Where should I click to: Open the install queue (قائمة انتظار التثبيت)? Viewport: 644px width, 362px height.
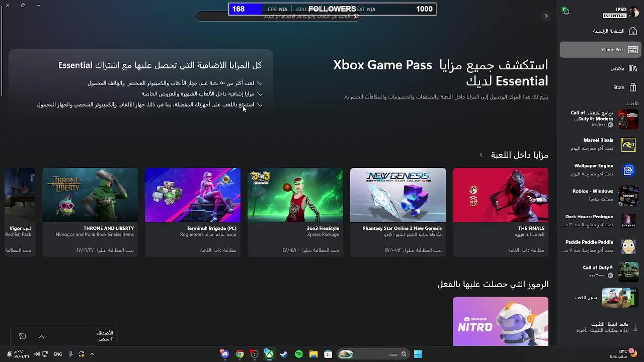[601, 327]
